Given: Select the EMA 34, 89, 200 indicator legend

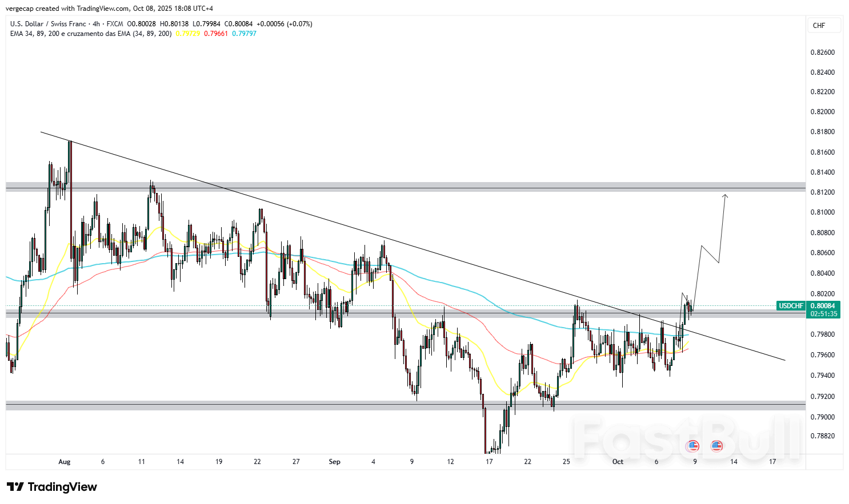Looking at the screenshot, I should 90,34.
